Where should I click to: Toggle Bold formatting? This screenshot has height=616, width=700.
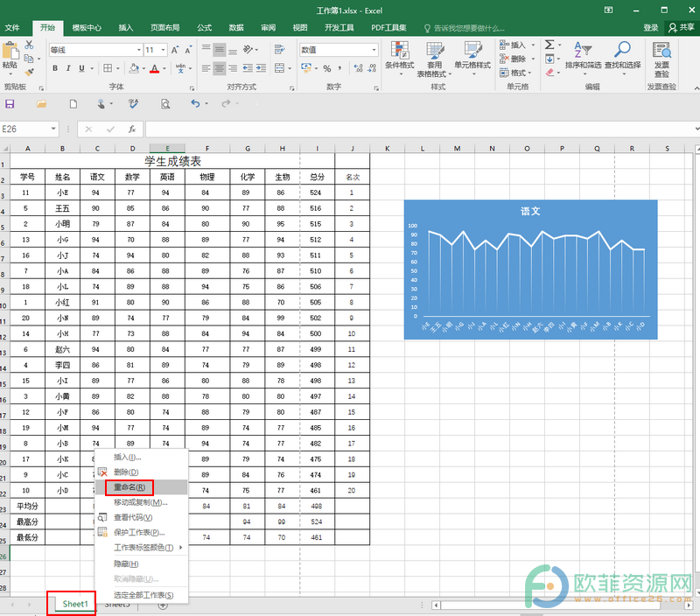pyautogui.click(x=55, y=68)
